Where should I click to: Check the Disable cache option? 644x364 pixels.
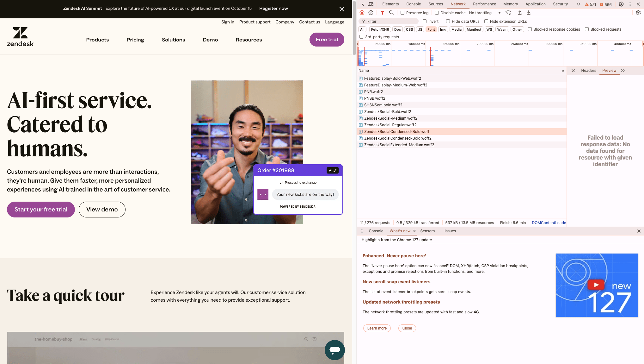[x=437, y=13]
